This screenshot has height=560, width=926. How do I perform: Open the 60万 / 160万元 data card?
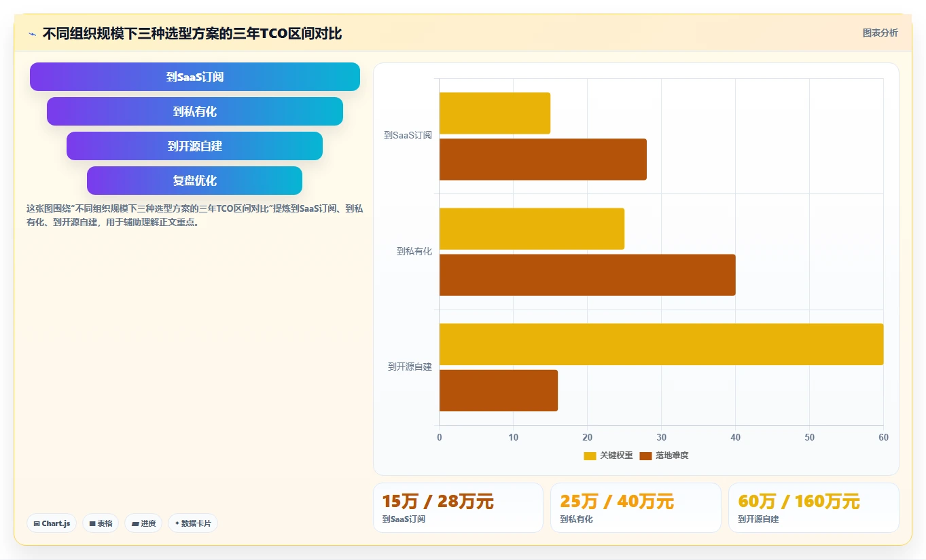(x=814, y=508)
